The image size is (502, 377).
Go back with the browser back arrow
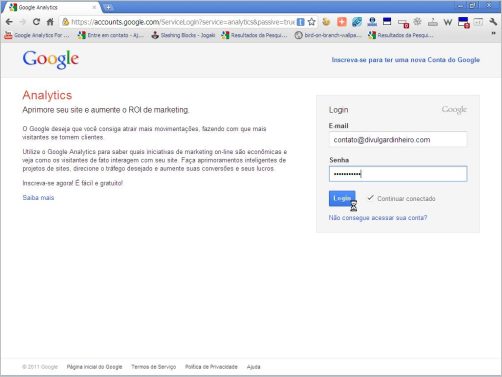tap(9, 22)
